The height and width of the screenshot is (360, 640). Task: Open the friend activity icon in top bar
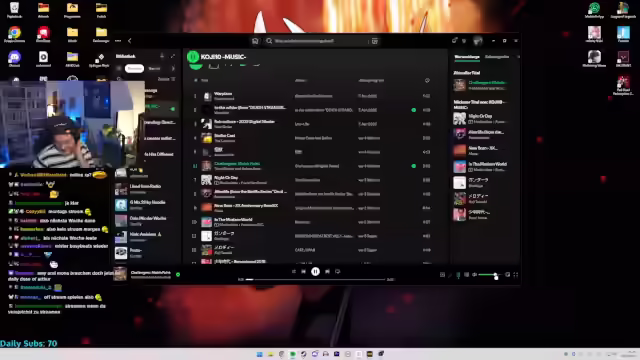click(464, 41)
